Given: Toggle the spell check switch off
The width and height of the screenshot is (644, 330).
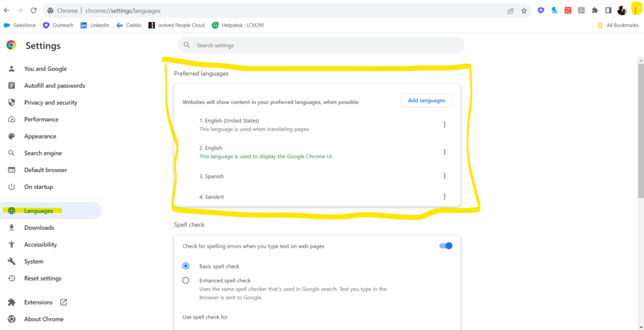Looking at the screenshot, I should tap(446, 246).
